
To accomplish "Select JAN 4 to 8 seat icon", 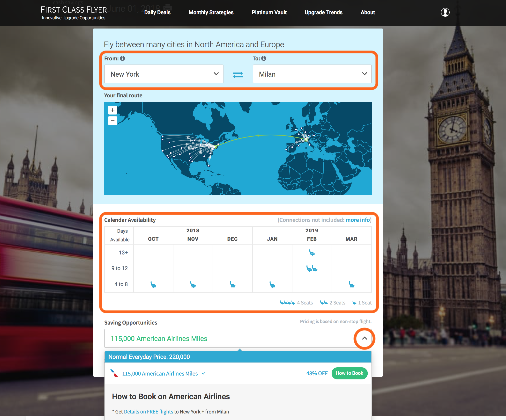I will pyautogui.click(x=272, y=285).
